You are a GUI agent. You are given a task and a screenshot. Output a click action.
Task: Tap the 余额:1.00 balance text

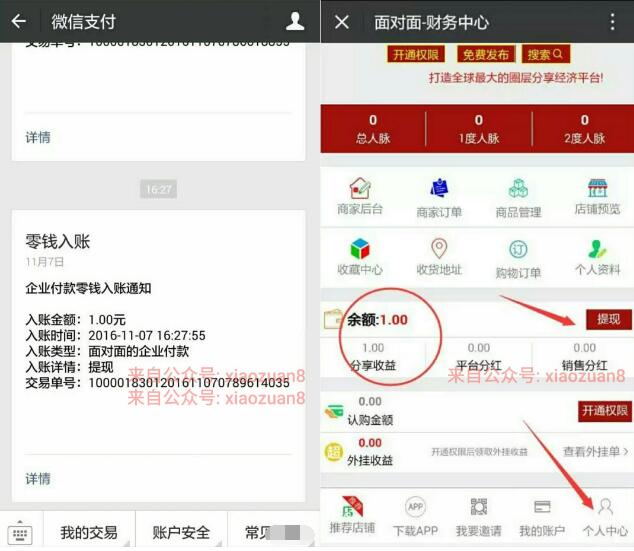pos(377,320)
